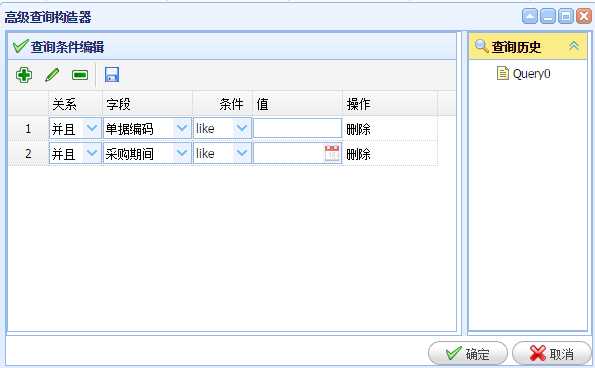Delete row 1 via 删除 link
595x368 pixels.
click(358, 129)
